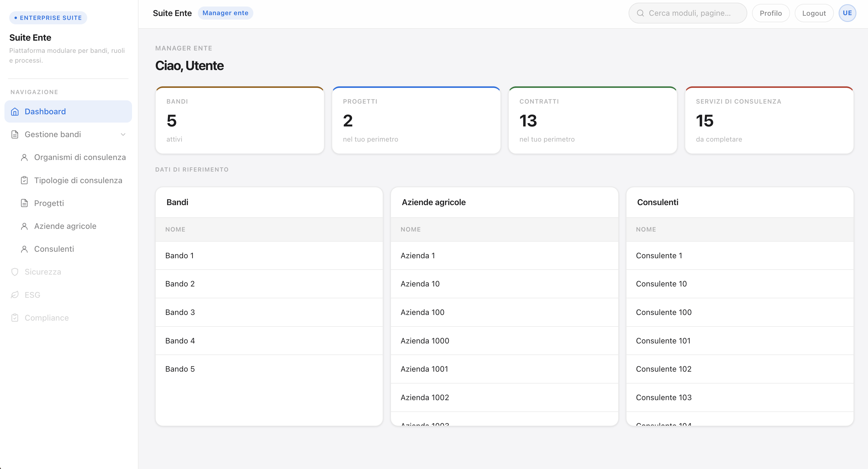
Task: Collapse the Gestione bandi chevron
Action: [x=123, y=134]
